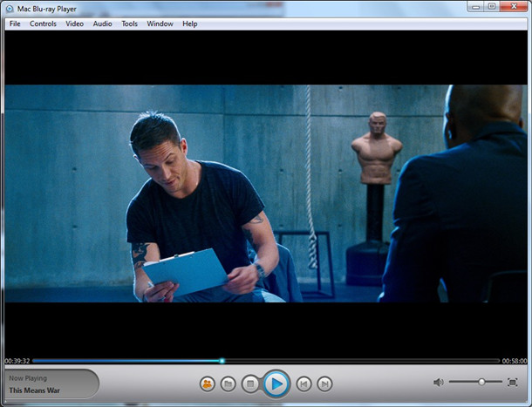Minimize the player window
532x407 pixels.
[475, 6]
